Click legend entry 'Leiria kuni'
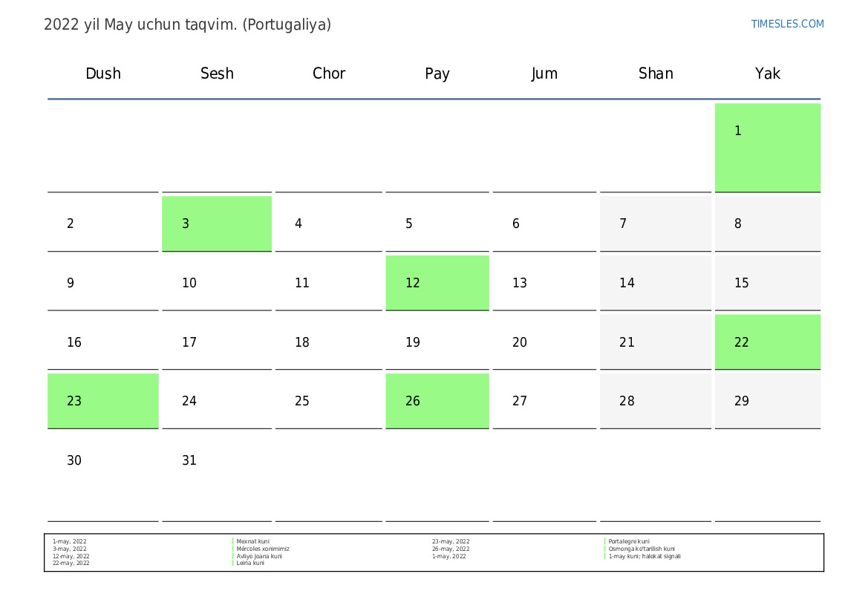This screenshot has width=868, height=614. pos(250,563)
